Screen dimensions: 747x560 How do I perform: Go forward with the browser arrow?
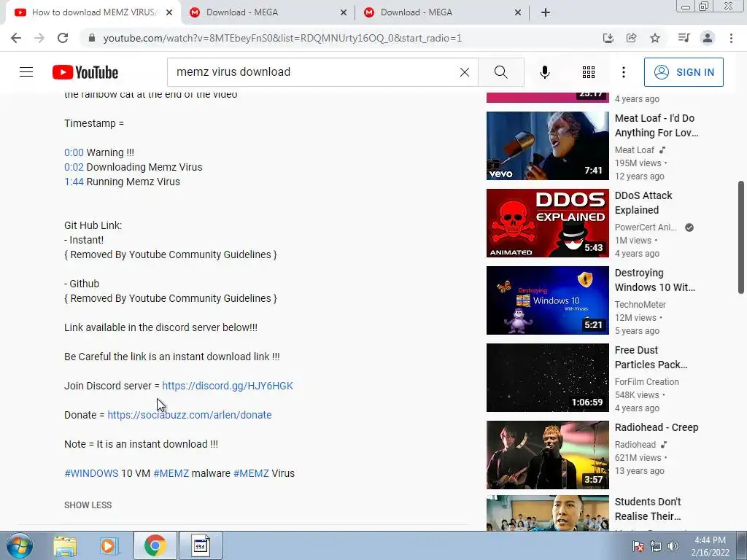[x=39, y=38]
